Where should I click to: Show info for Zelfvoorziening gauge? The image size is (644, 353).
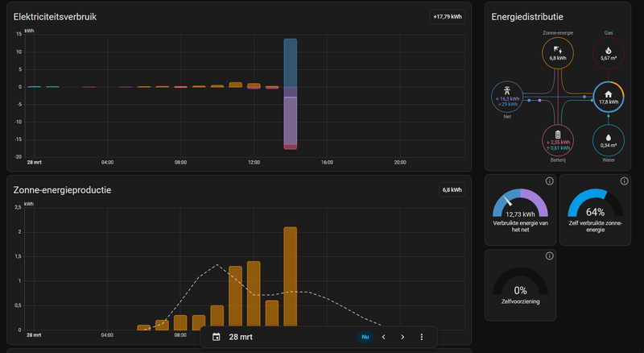[549, 256]
